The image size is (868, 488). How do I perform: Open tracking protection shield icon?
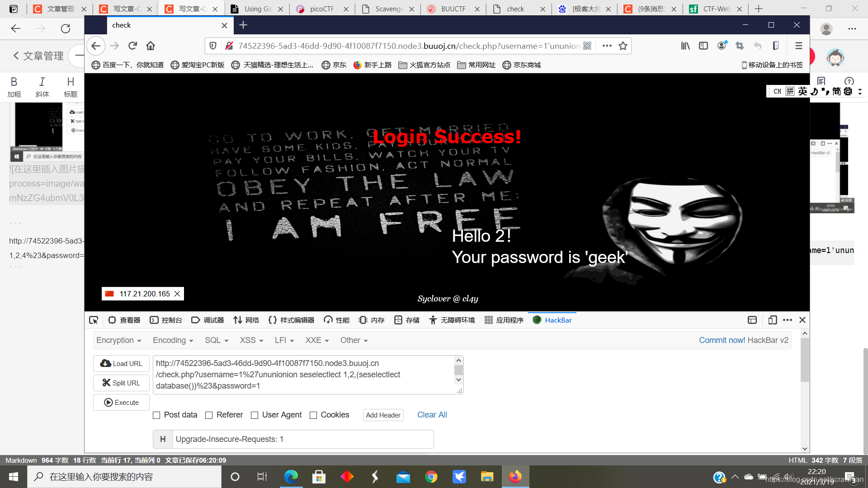click(213, 46)
